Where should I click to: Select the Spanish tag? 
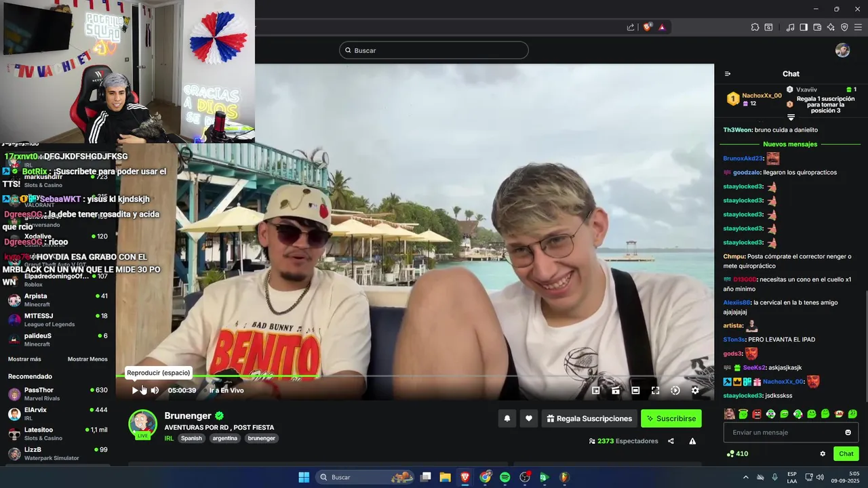tap(191, 439)
